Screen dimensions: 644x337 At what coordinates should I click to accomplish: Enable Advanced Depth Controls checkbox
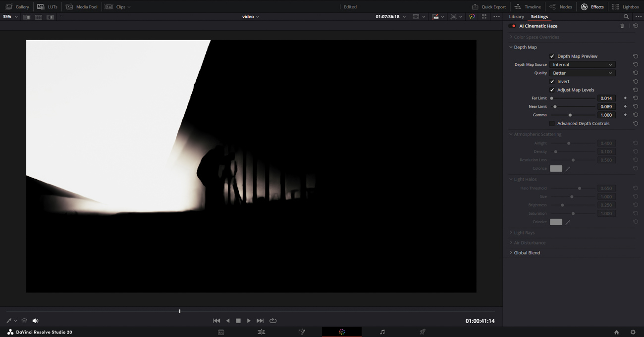tap(552, 124)
